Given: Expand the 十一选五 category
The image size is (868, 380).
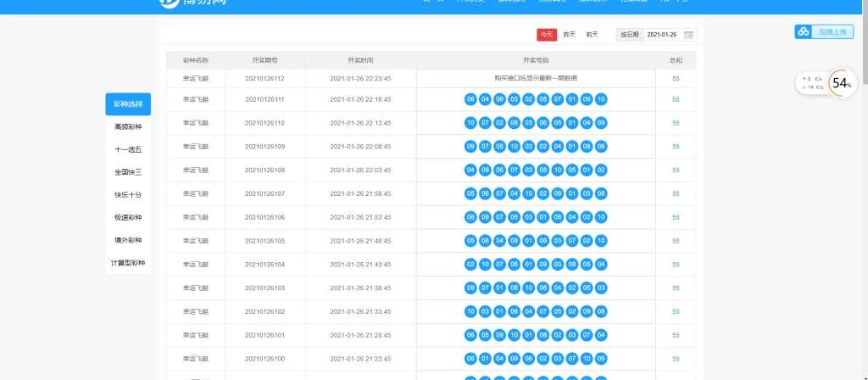Looking at the screenshot, I should pyautogui.click(x=128, y=149).
